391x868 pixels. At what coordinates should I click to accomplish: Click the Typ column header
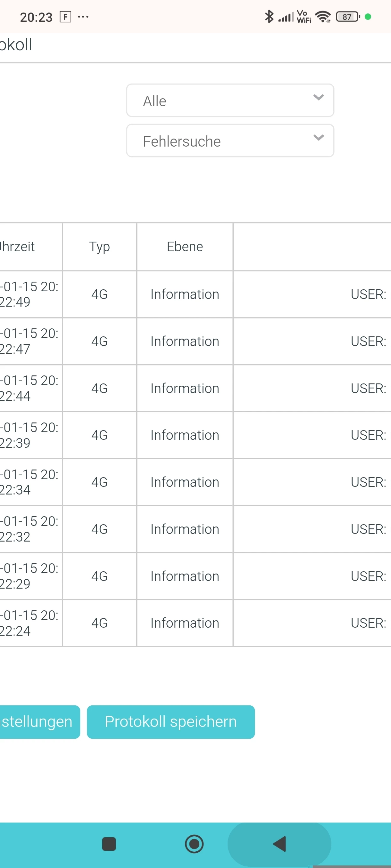click(100, 247)
